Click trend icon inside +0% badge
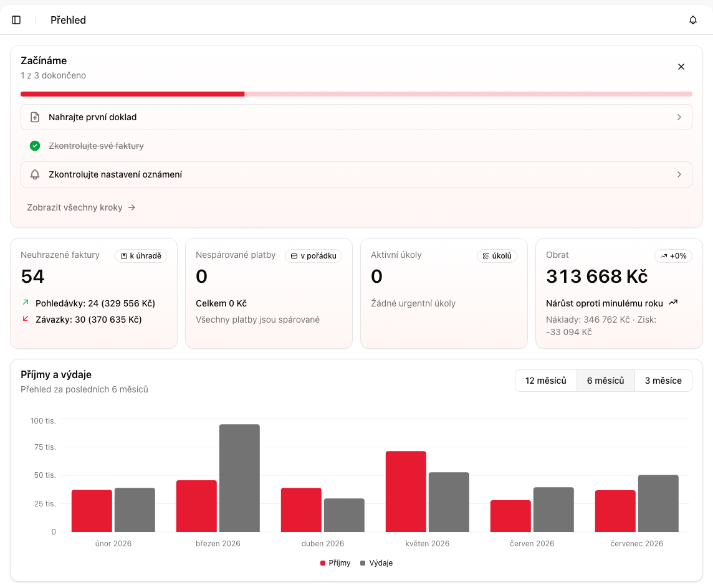The width and height of the screenshot is (713, 588). (663, 256)
